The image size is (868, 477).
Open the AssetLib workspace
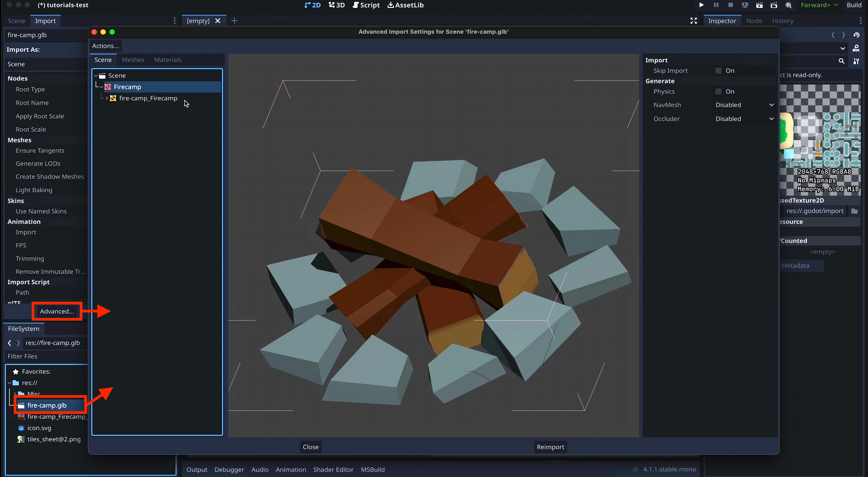(x=405, y=5)
